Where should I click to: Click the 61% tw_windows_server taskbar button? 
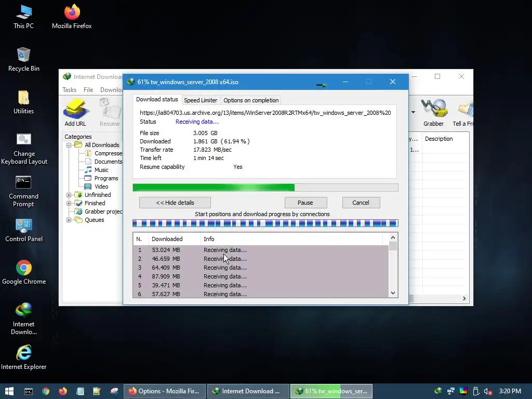click(x=331, y=391)
